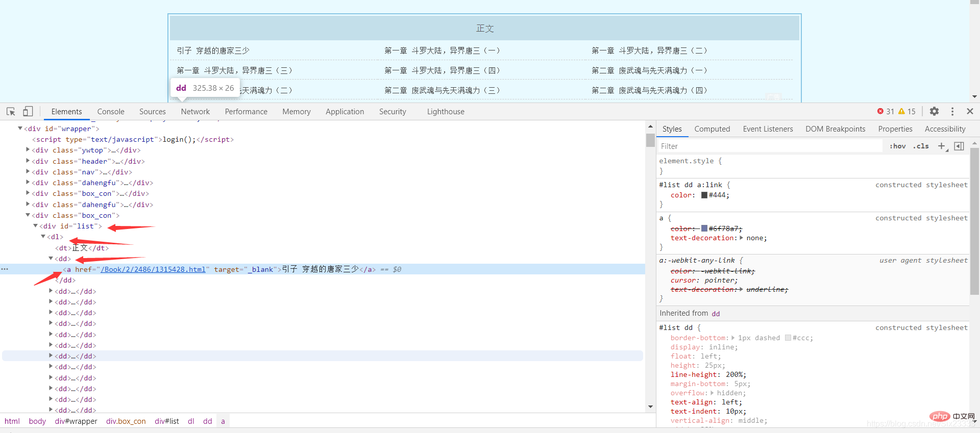Expand the div class="ywtop" node
The width and height of the screenshot is (980, 433).
point(28,150)
